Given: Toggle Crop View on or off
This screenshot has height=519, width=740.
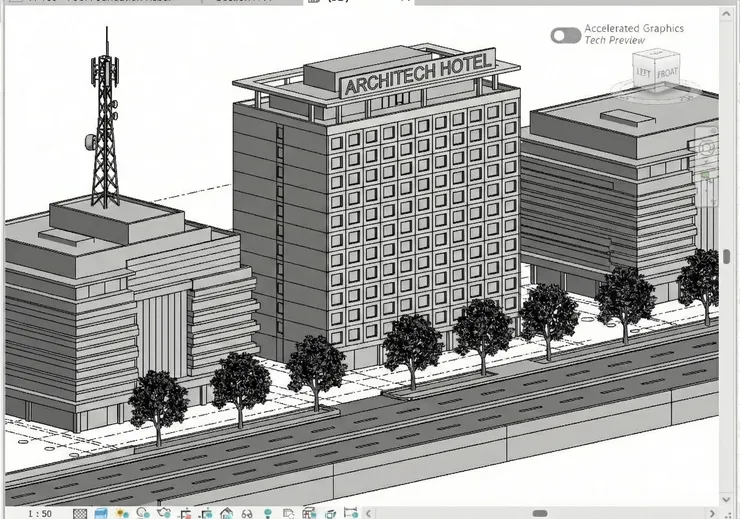Looking at the screenshot, I should [185, 513].
